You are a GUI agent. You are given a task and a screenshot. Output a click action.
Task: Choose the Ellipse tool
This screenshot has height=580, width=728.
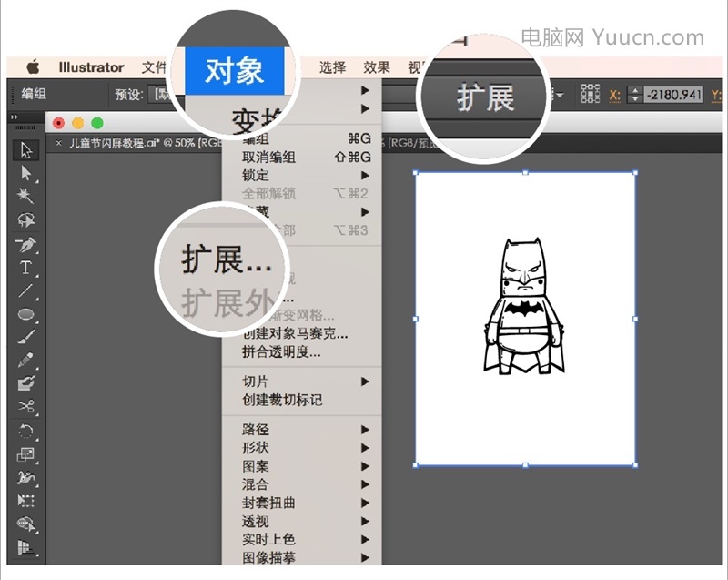pyautogui.click(x=26, y=314)
